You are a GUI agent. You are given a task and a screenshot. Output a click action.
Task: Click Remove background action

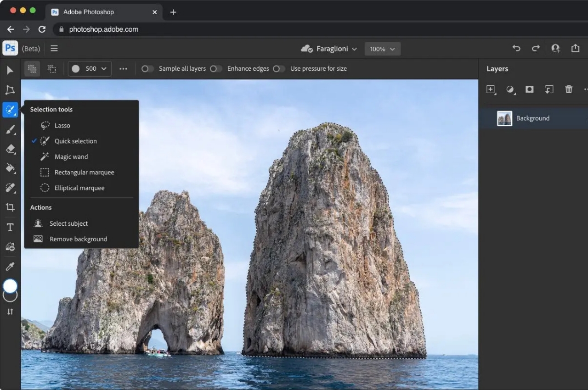pos(78,239)
